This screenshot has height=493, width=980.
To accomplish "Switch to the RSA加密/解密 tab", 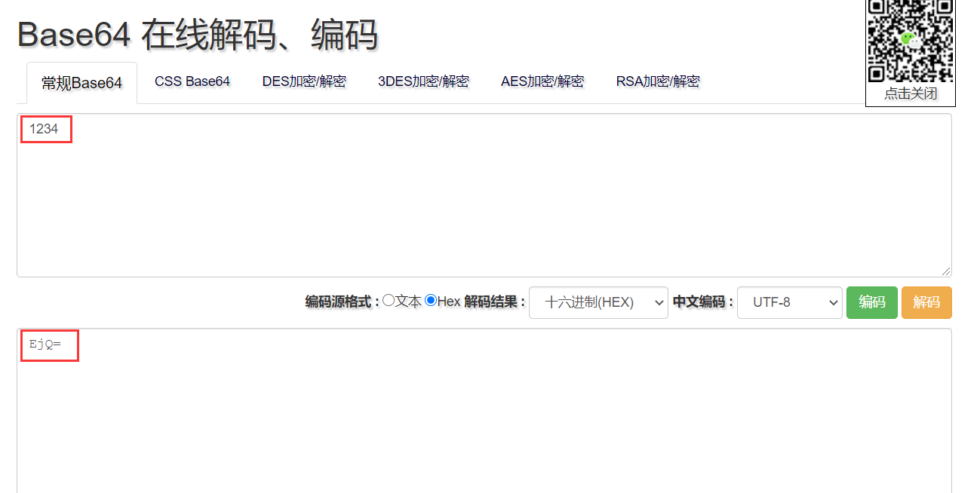I will pyautogui.click(x=658, y=81).
